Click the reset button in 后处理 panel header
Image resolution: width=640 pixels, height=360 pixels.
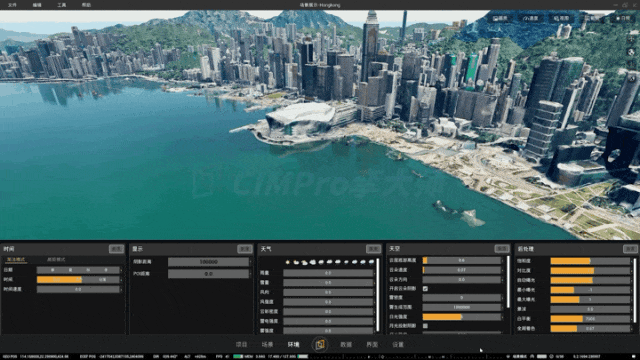(630, 249)
